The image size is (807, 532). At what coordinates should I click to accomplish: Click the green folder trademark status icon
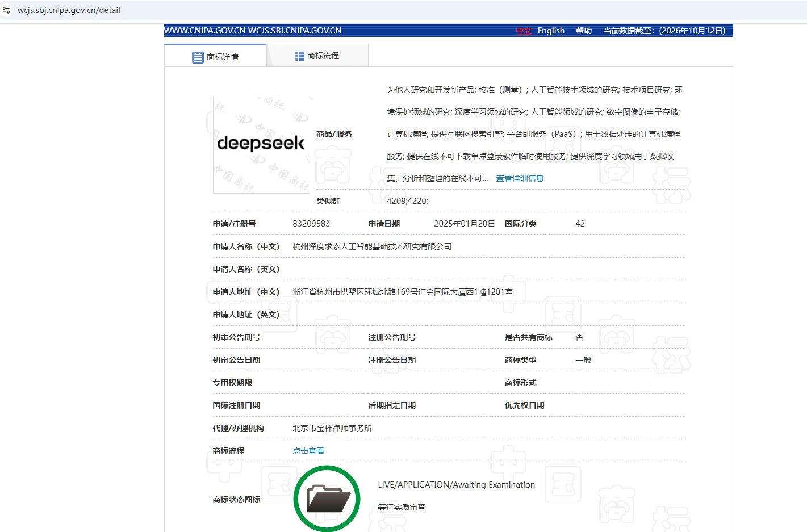[x=327, y=499]
